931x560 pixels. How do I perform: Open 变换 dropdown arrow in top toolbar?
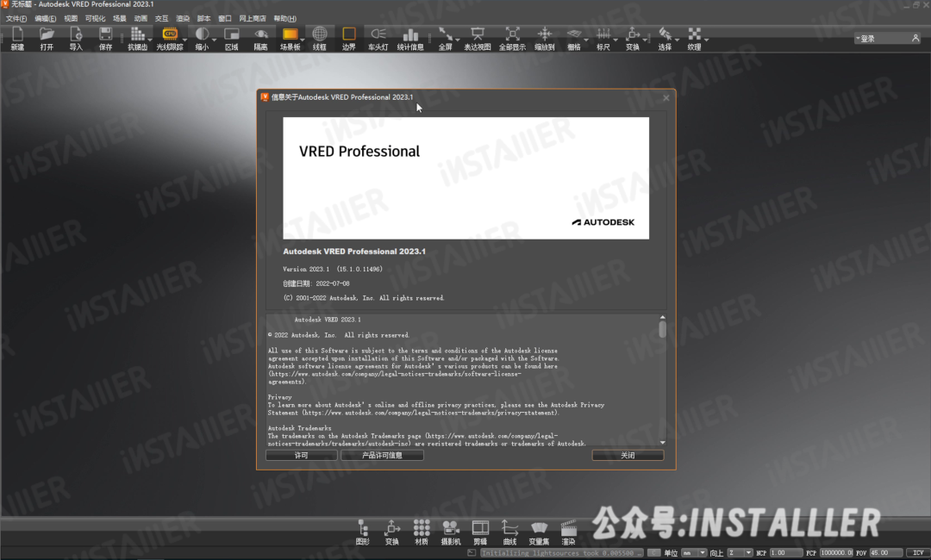pos(645,40)
